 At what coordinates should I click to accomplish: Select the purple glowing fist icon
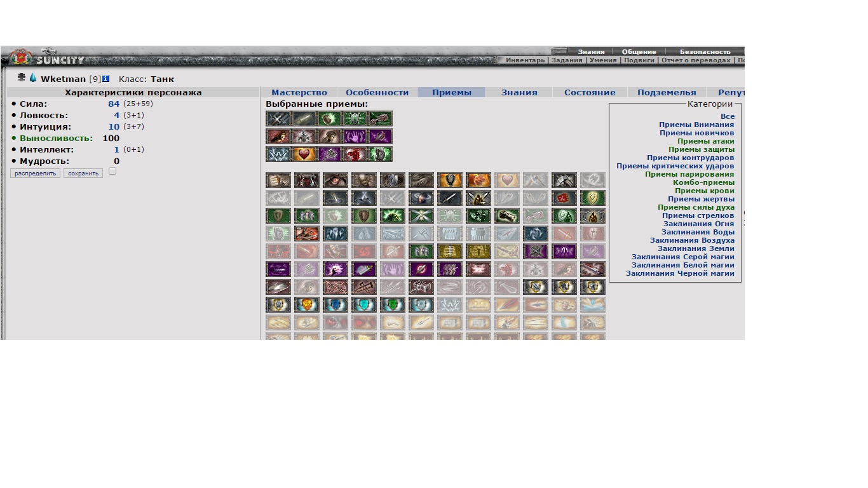tap(336, 269)
